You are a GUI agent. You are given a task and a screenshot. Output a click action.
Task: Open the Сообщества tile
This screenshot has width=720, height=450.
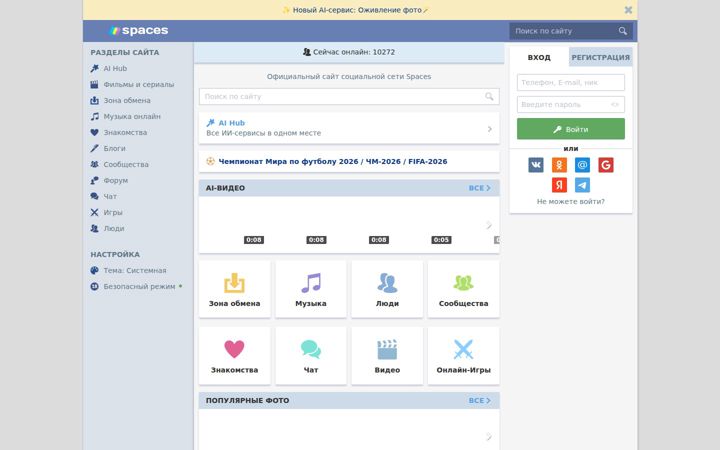point(463,289)
